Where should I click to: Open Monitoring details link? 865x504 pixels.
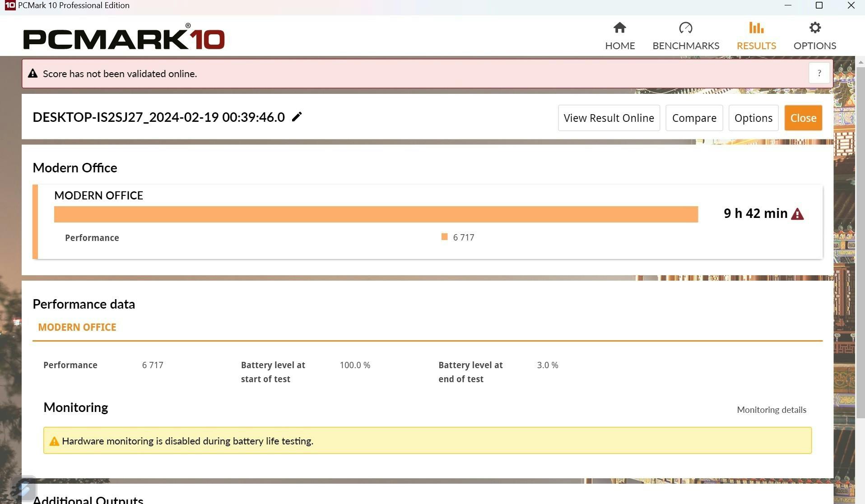pos(772,410)
